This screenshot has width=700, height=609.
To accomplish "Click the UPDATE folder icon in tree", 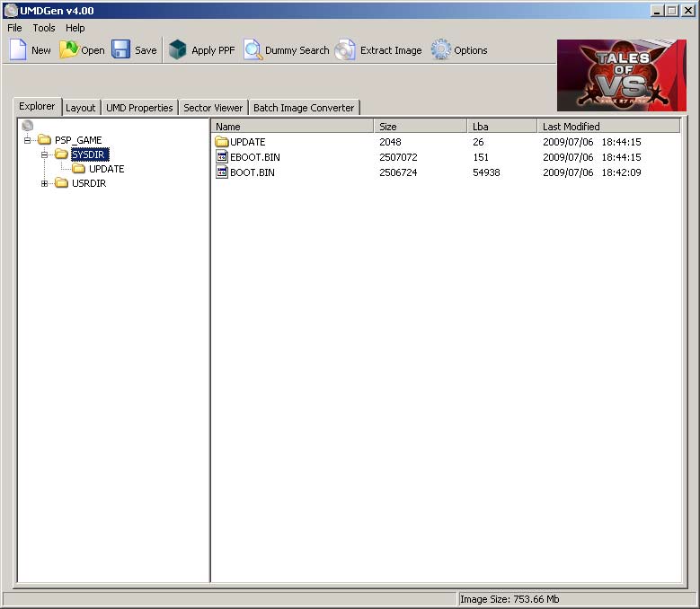I will [x=78, y=169].
